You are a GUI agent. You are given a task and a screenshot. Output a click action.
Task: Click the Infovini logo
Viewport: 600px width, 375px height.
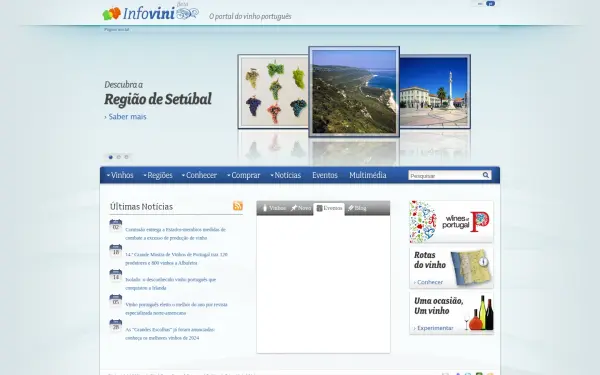tap(151, 12)
